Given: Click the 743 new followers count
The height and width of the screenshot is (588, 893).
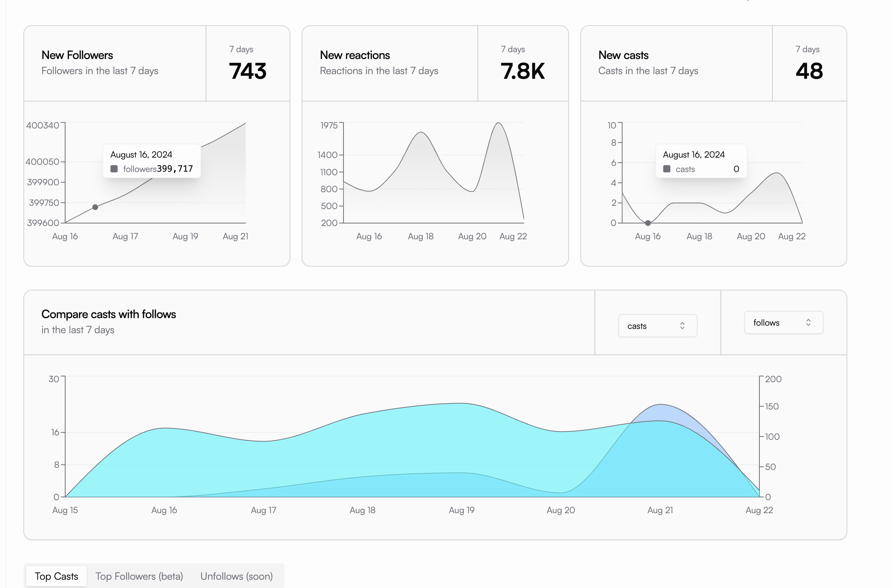Looking at the screenshot, I should [x=248, y=71].
